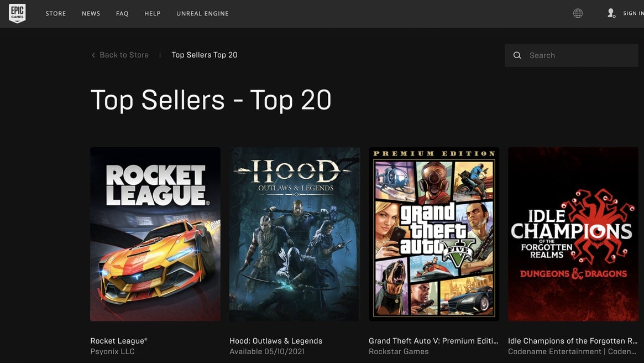Click the sign-in profile icon
Screen dimensions: 644x363
point(611,13)
